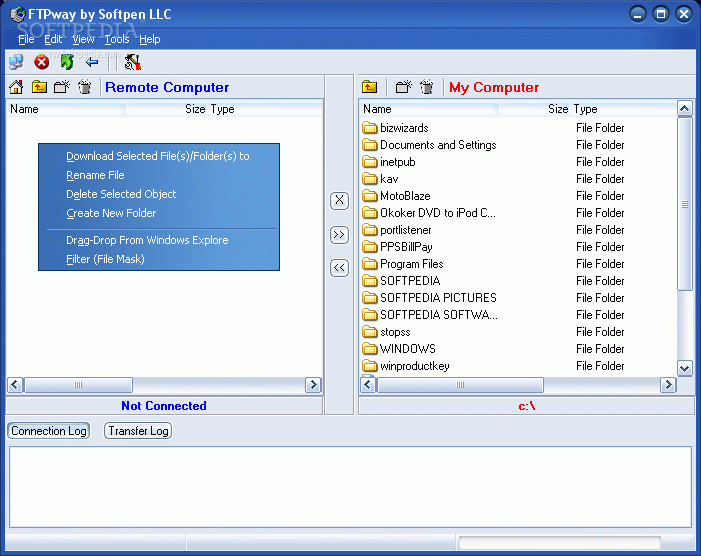Click My Computer vertical scrollbar thumb
The image size is (701, 556).
pyautogui.click(x=684, y=204)
